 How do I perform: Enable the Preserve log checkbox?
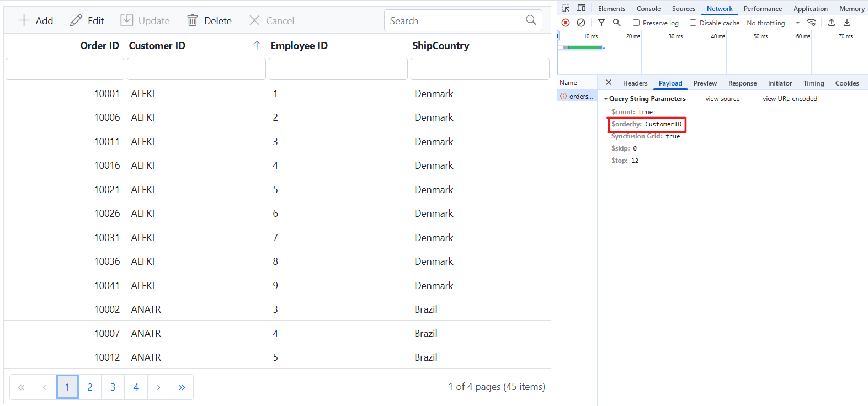(x=636, y=23)
